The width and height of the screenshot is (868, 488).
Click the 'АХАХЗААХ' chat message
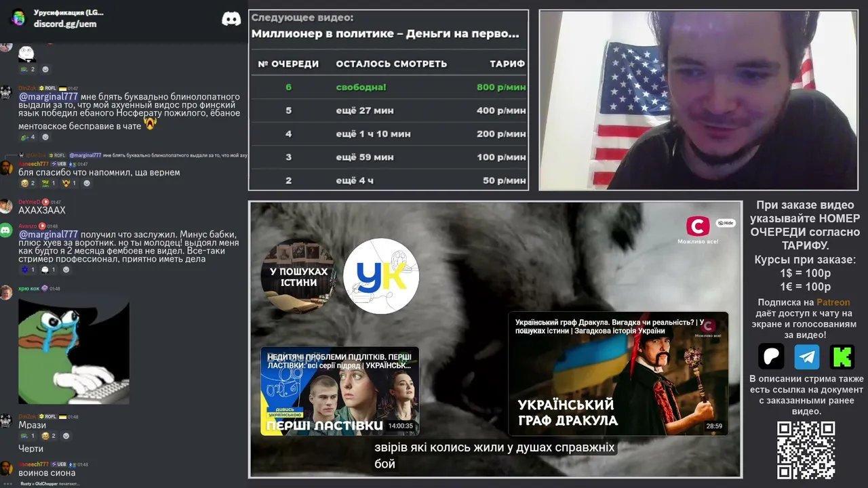pos(42,210)
